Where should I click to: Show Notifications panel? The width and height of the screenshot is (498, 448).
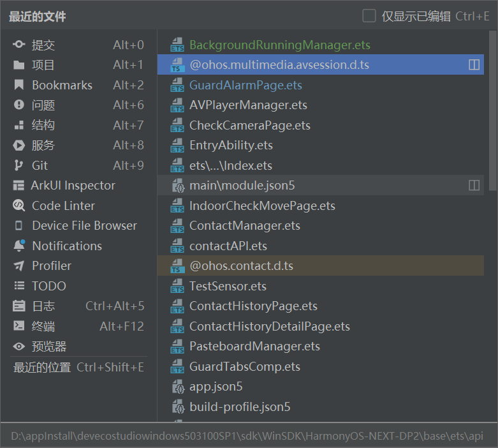tap(78, 246)
